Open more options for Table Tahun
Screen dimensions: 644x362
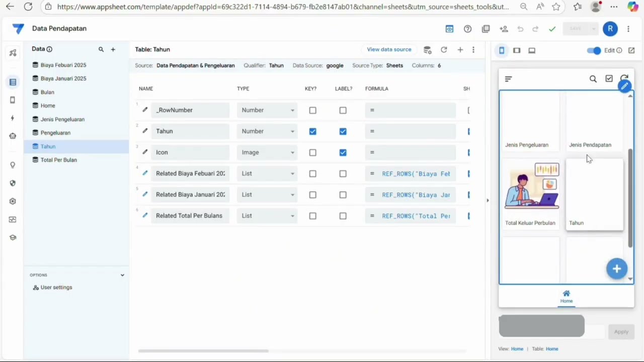point(473,50)
